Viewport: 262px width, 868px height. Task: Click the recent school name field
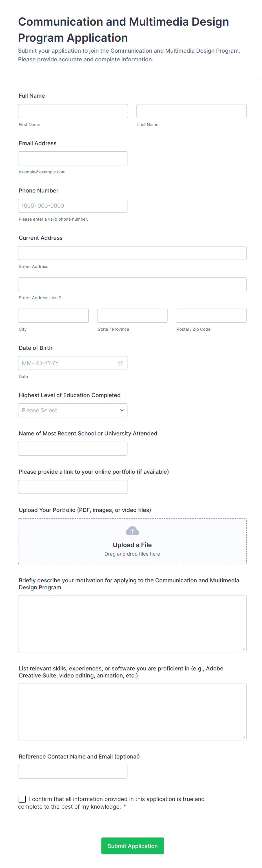click(x=72, y=448)
